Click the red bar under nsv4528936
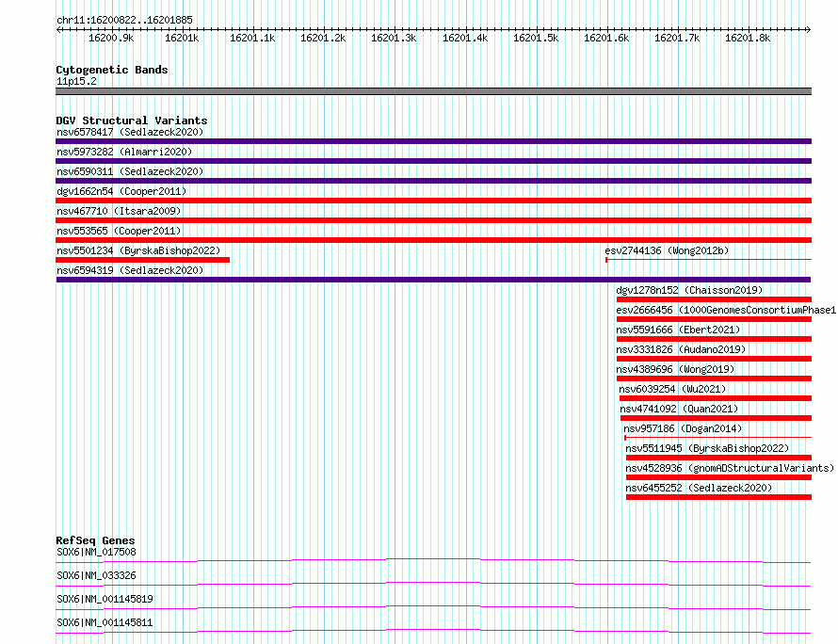This screenshot has width=838, height=644. pyautogui.click(x=718, y=477)
